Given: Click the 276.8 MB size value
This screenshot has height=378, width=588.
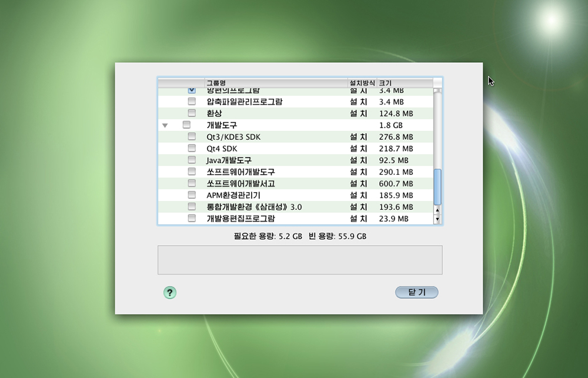Looking at the screenshot, I should point(396,137).
